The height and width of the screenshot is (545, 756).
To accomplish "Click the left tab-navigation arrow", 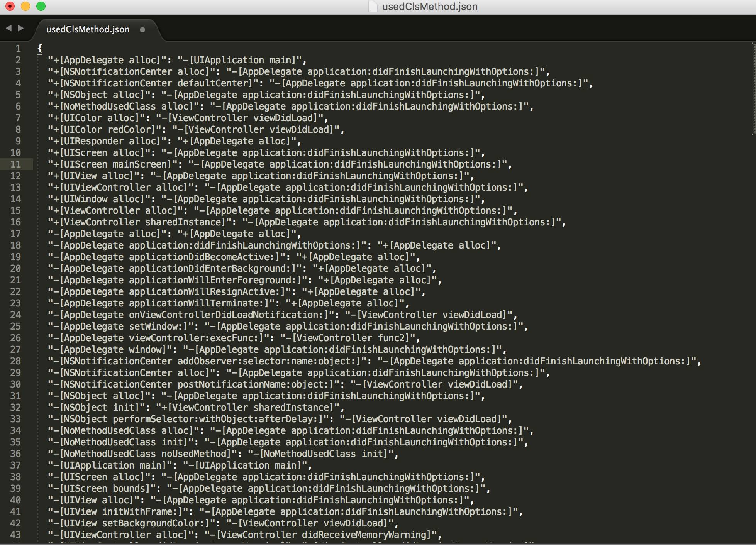I will pyautogui.click(x=8, y=28).
